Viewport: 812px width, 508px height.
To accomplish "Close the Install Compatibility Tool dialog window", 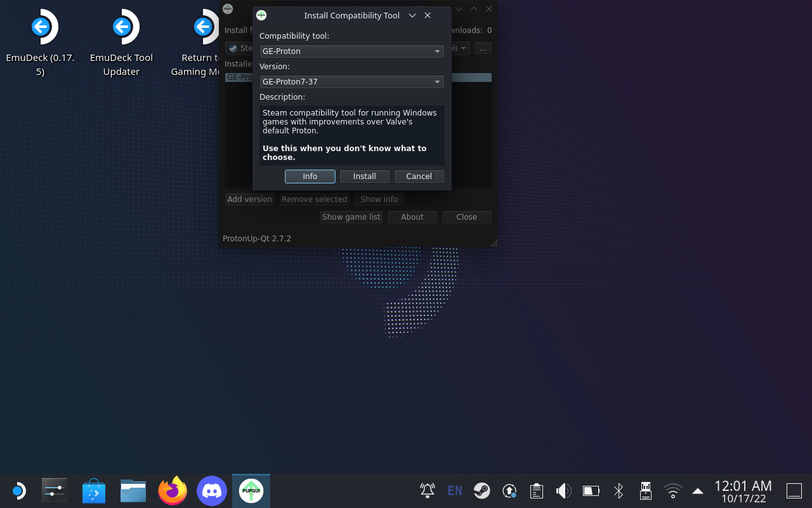I will coord(428,15).
